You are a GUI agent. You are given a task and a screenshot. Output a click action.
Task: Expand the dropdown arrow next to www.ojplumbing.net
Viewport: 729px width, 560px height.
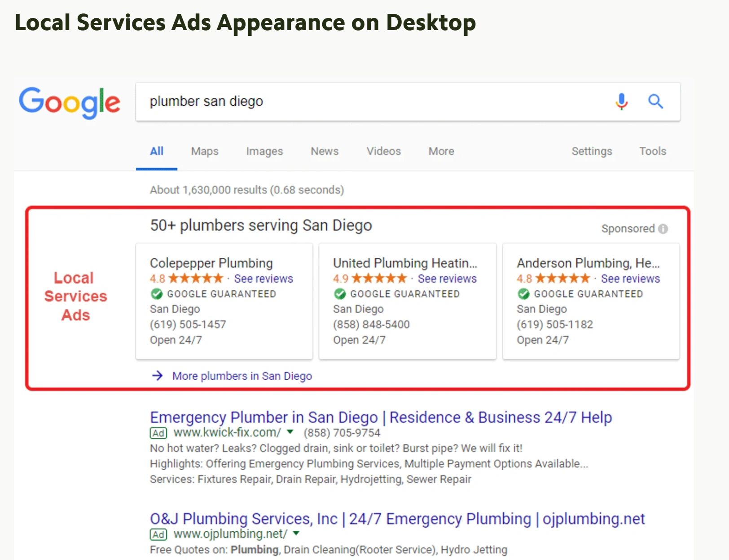click(296, 534)
